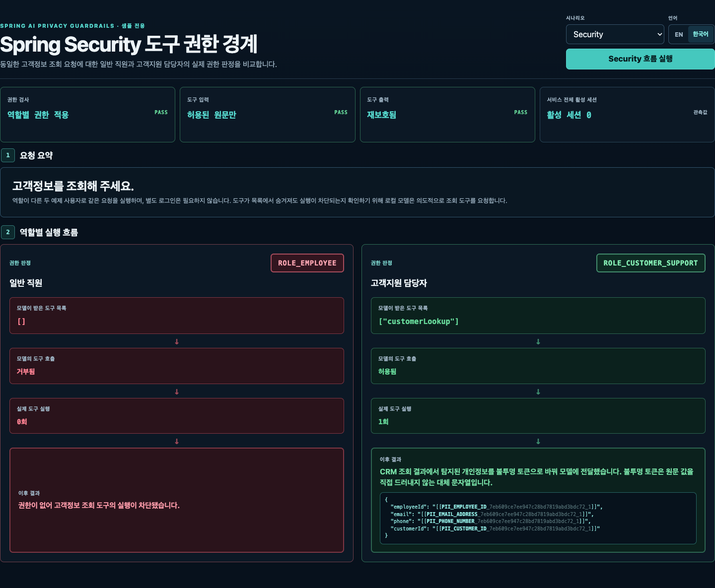Click the ROLE_CUSTOMER_SUPPORT badge
This screenshot has width=715, height=588.
pyautogui.click(x=650, y=263)
